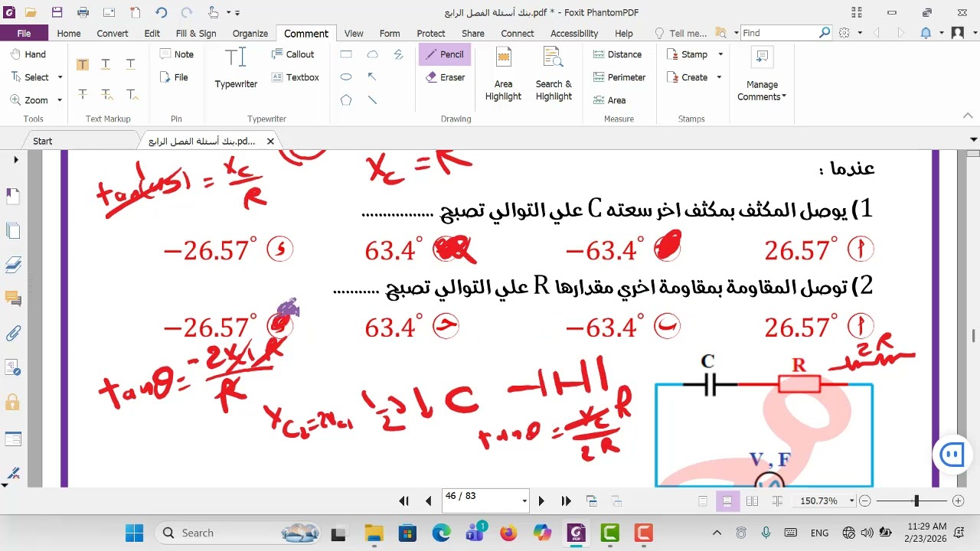This screenshot has width=980, height=551.
Task: Select the Rectangle drawing tool
Action: tap(346, 54)
